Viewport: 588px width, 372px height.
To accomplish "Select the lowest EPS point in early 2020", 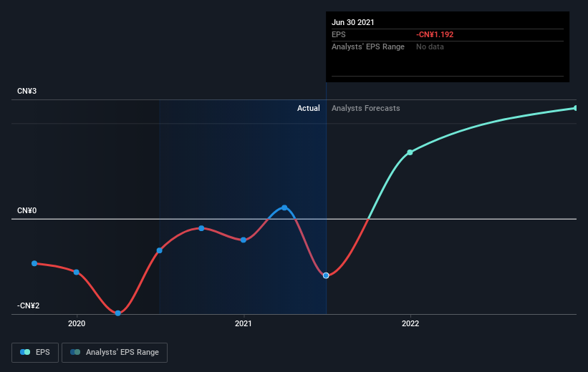I will (x=117, y=313).
